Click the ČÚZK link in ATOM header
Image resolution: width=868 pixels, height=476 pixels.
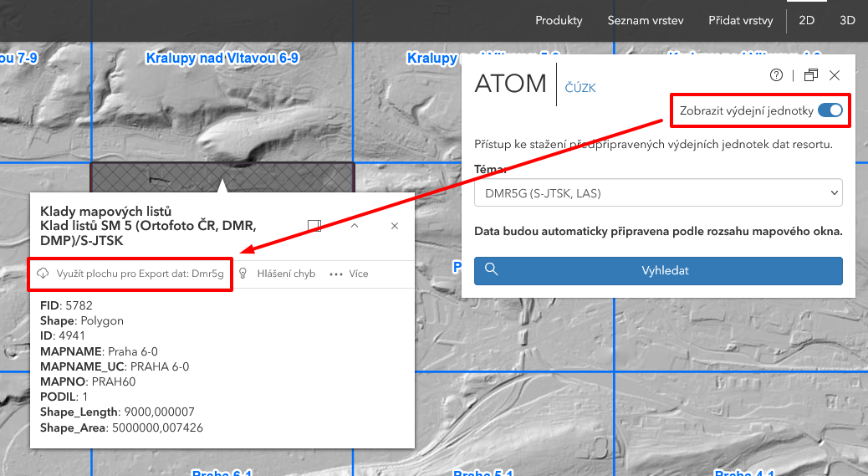point(580,88)
